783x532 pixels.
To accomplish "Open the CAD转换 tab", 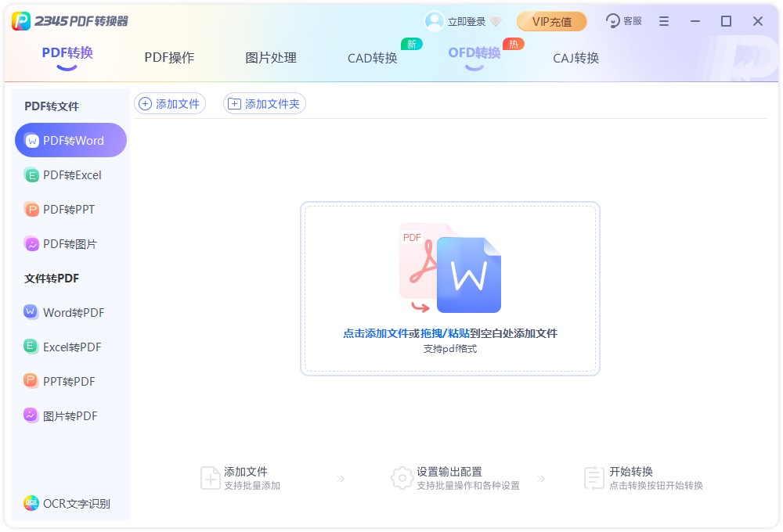I will [x=373, y=59].
